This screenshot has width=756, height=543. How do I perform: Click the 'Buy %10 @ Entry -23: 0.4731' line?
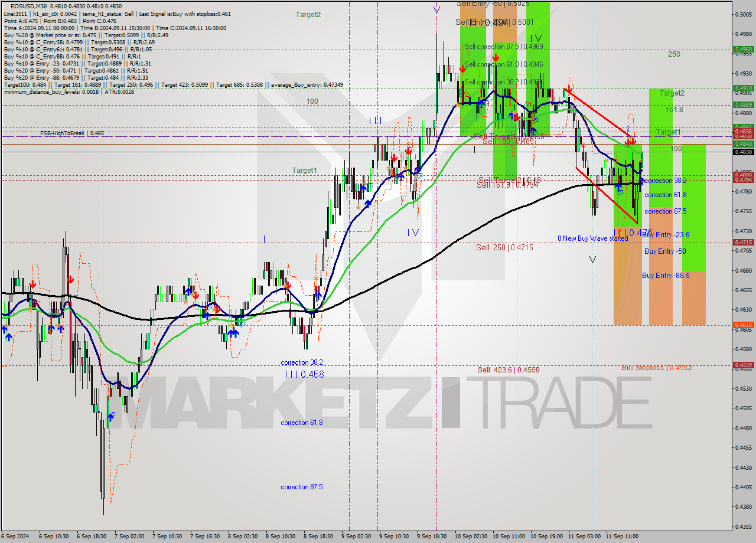click(x=77, y=63)
